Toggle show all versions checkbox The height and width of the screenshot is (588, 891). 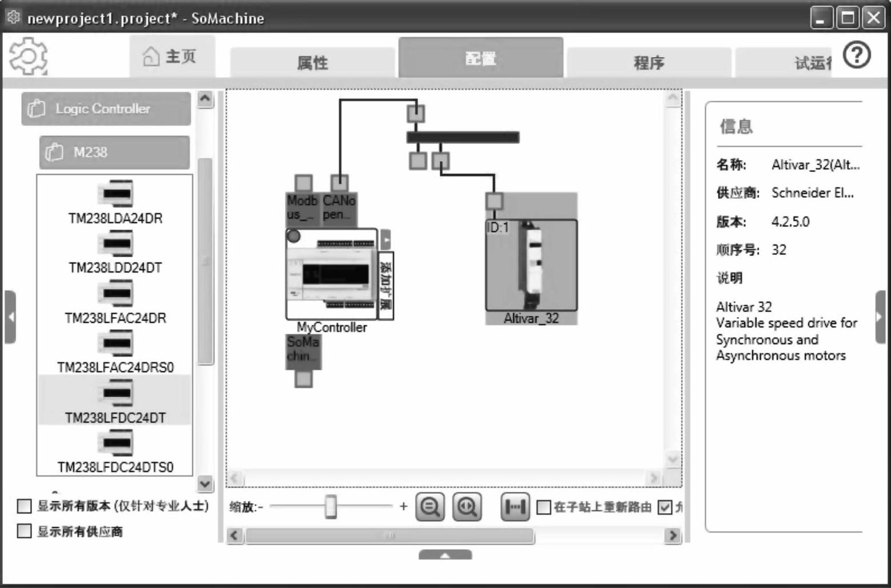point(24,506)
